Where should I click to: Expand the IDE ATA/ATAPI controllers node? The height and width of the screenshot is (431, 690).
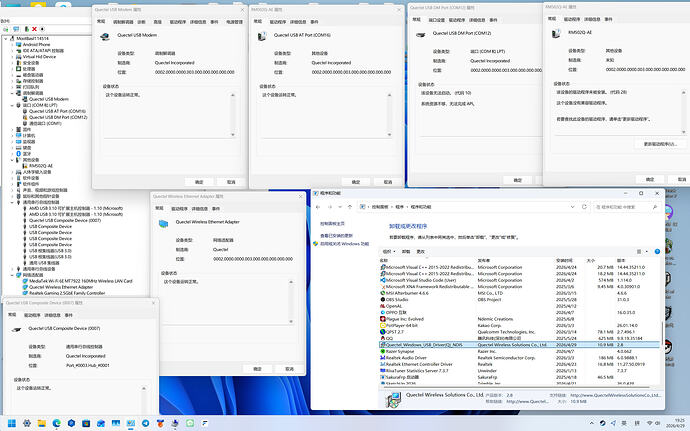(12, 51)
